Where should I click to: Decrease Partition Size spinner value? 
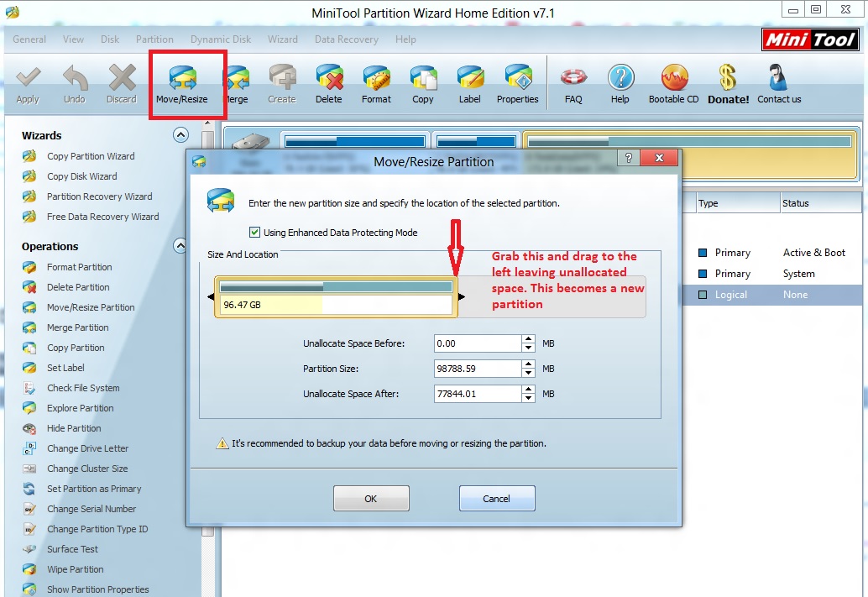pos(529,373)
